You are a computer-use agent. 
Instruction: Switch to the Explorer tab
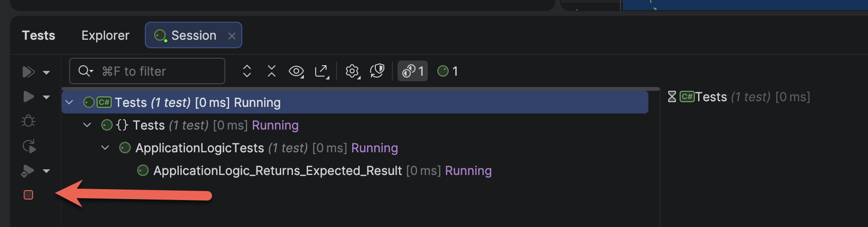pos(105,35)
